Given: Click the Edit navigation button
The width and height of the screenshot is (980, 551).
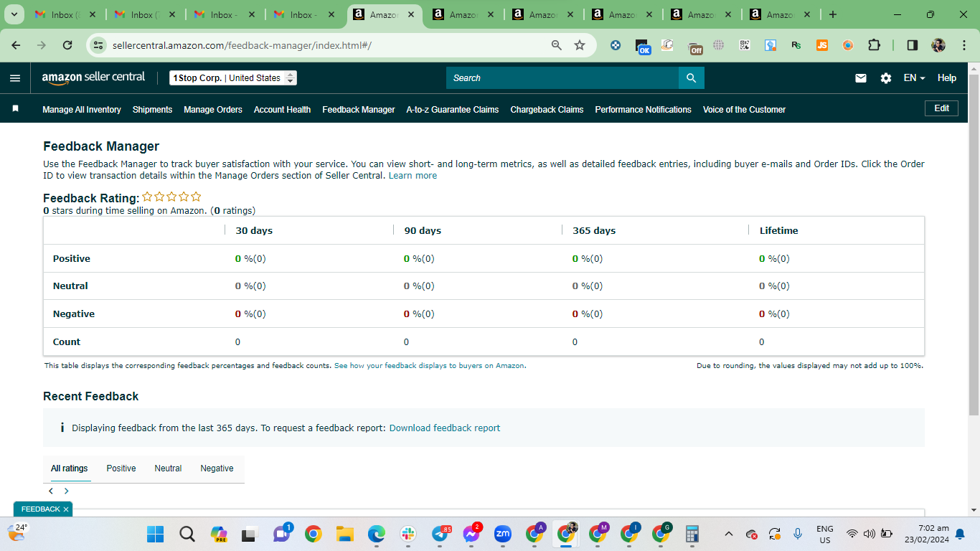Looking at the screenshot, I should (941, 108).
